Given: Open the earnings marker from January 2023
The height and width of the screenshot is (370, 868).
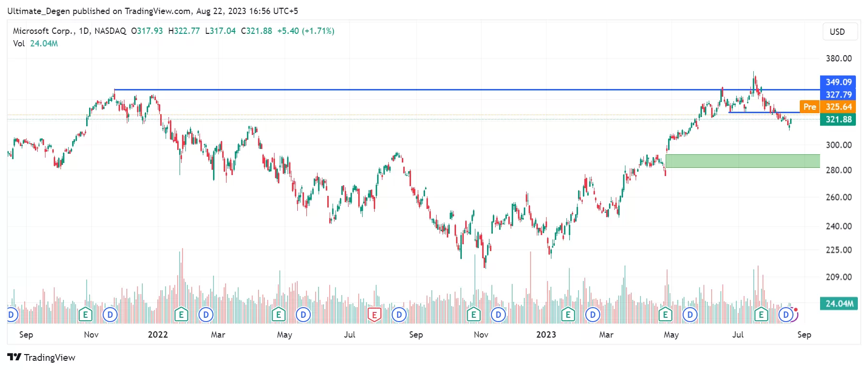Looking at the screenshot, I should (x=568, y=315).
